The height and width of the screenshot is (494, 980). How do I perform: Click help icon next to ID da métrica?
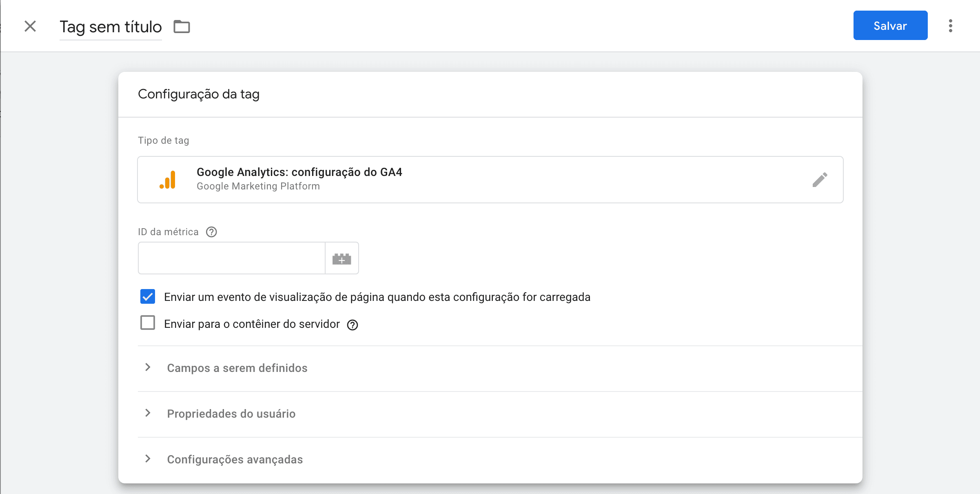pyautogui.click(x=211, y=232)
